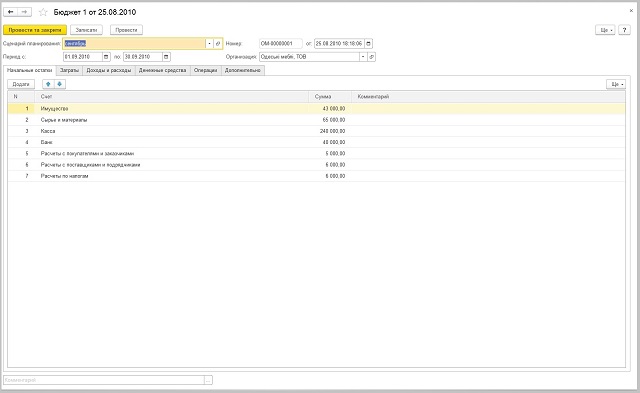The image size is (640, 393).
Task: Open the planning scenario record icon
Action: point(218,43)
